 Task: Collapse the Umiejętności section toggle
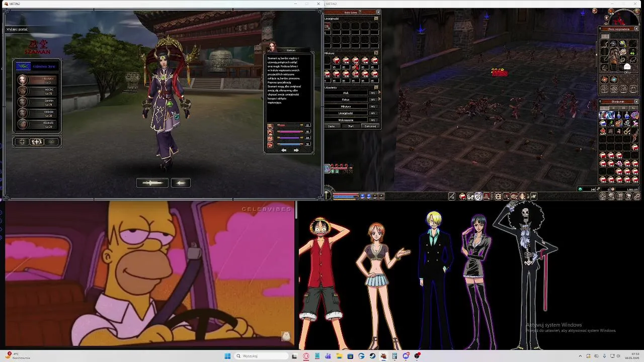coord(376,19)
